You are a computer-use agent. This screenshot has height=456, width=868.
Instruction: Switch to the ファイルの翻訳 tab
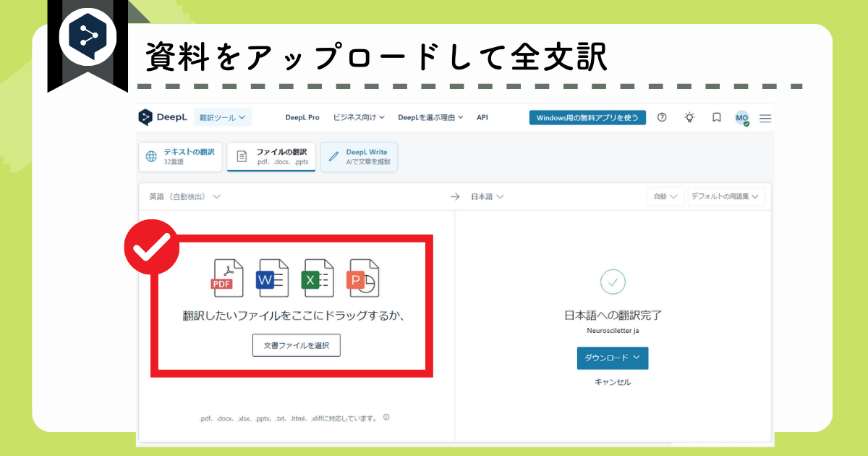coord(271,156)
